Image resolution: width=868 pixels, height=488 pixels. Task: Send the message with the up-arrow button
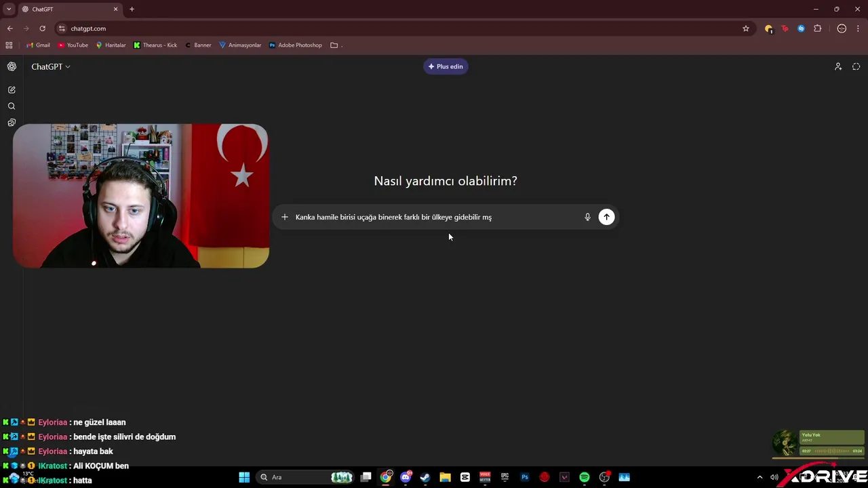click(x=606, y=217)
